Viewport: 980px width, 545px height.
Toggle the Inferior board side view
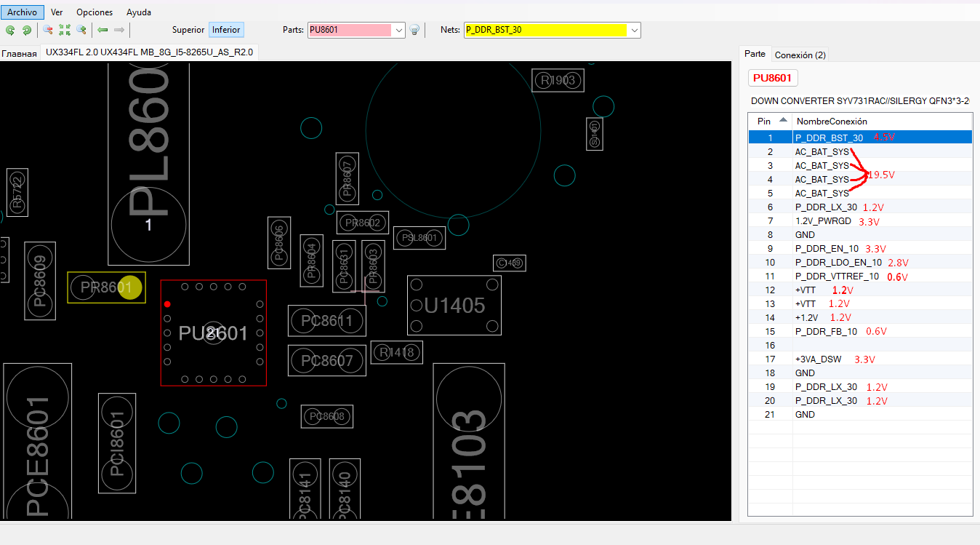226,30
